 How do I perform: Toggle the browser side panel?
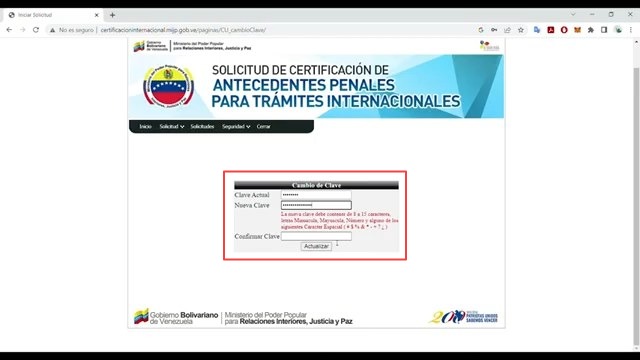(604, 30)
